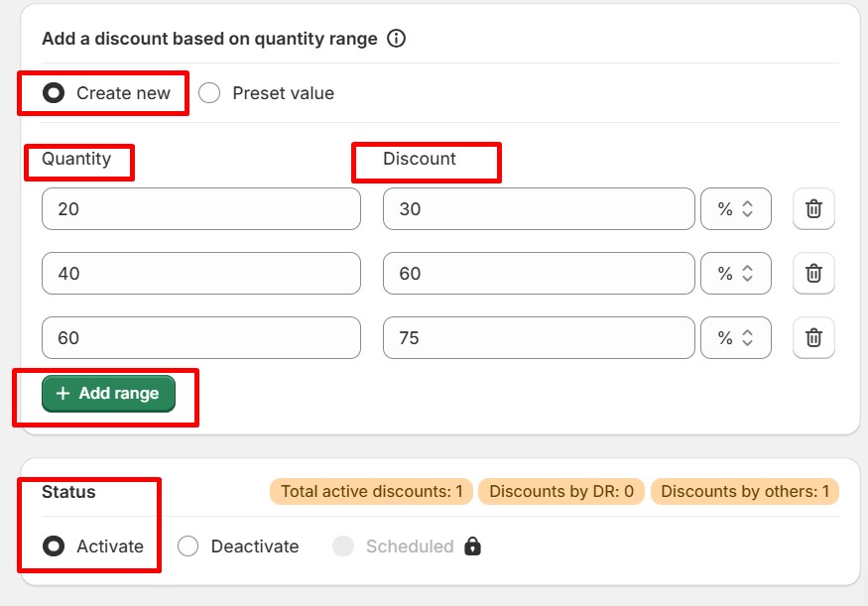Open the unit selector for the 60 discount
The height and width of the screenshot is (606, 868).
click(x=736, y=274)
